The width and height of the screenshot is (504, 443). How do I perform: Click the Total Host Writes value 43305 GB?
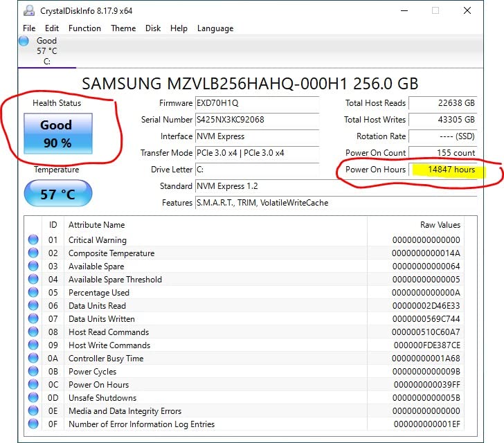click(442, 120)
